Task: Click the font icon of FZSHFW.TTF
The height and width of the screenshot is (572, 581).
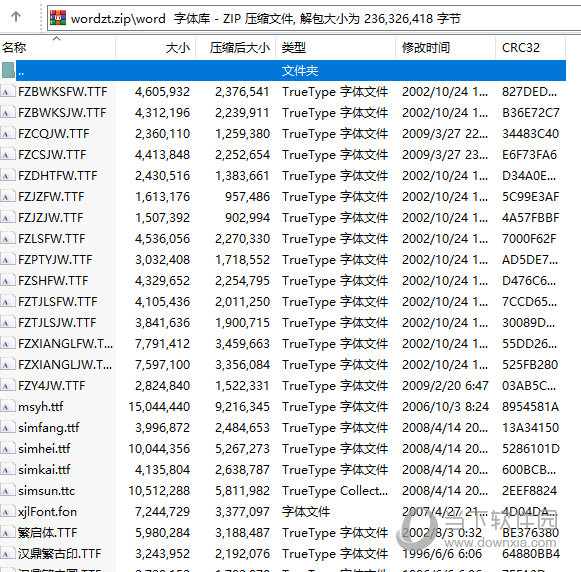Action: click(7, 280)
